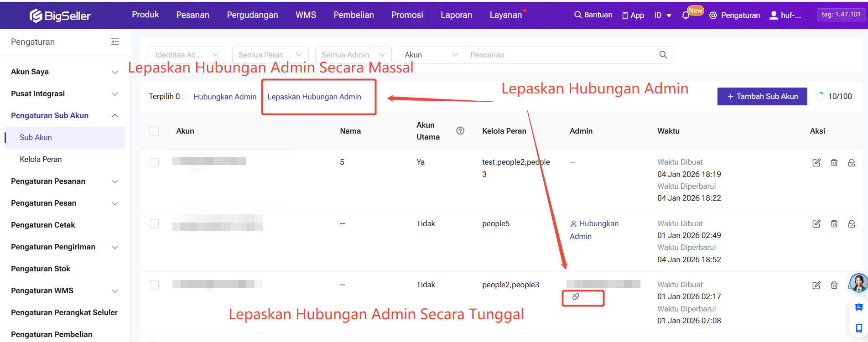Edit the people2,people3 sub account
Viewport: 868px width, 342px height.
point(816,285)
